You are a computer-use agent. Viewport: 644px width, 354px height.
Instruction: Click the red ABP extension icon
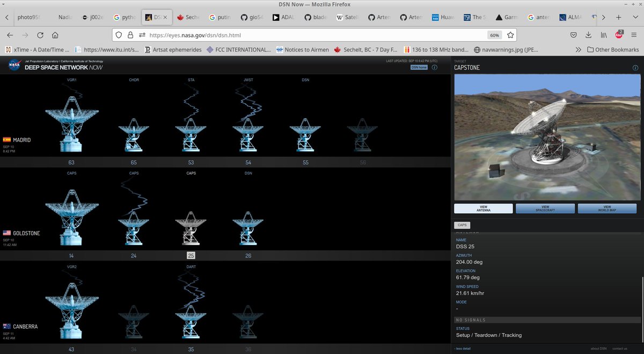tap(619, 35)
